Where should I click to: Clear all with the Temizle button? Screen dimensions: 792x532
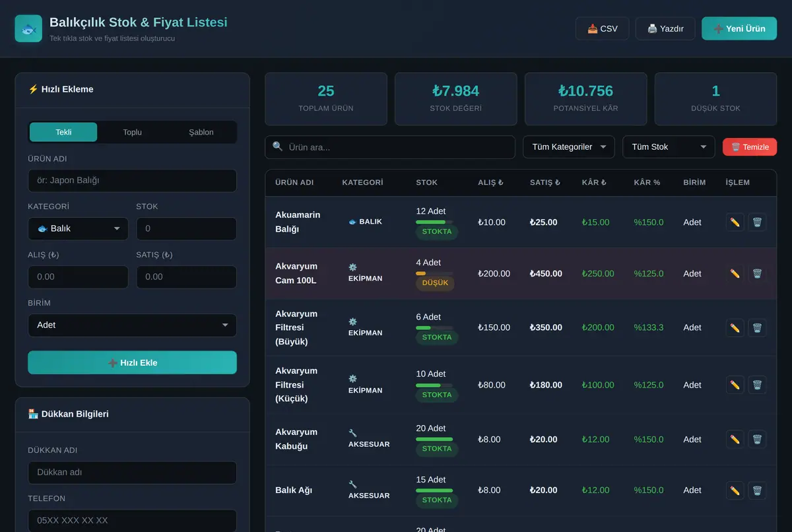750,147
